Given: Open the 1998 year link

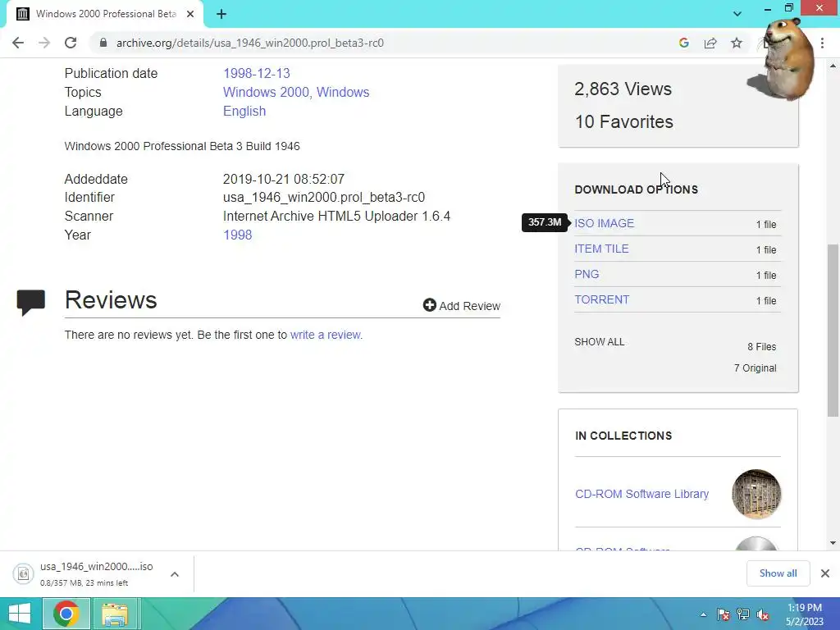Looking at the screenshot, I should (x=237, y=235).
